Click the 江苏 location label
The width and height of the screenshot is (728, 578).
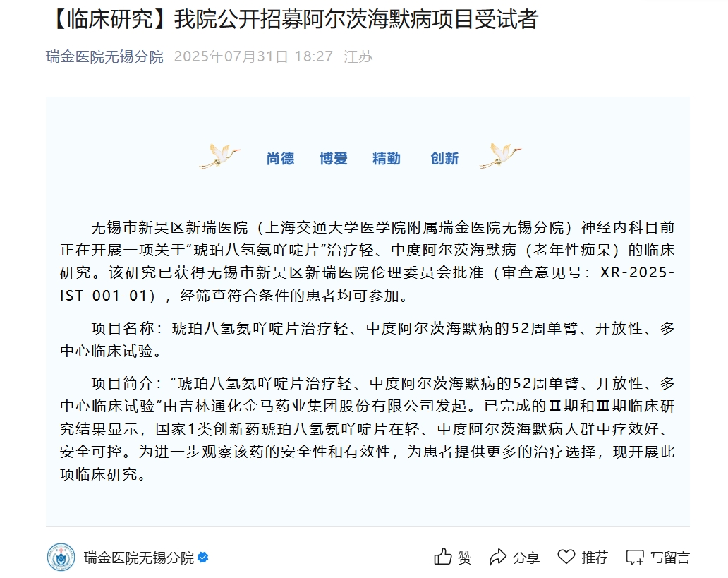[358, 56]
